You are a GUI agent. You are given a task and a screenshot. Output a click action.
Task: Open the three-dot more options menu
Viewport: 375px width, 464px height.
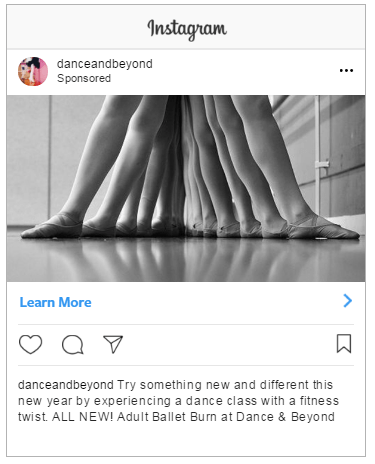pyautogui.click(x=346, y=70)
